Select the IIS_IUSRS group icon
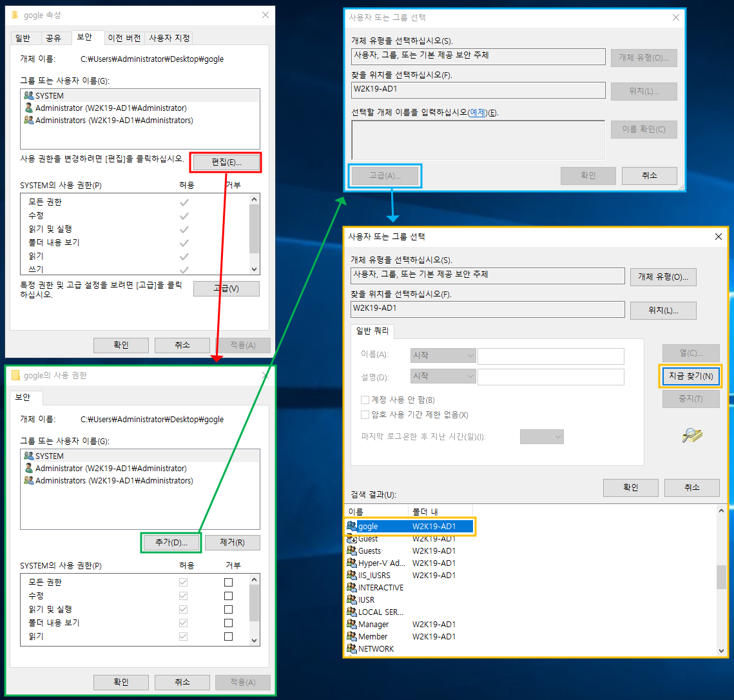Screen dimensions: 734x700 click(352, 575)
